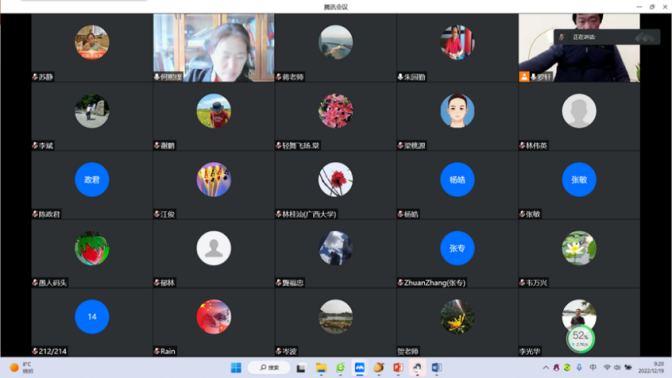
Task: Open the Tencent Meeting icon in the taskbar
Action: pyautogui.click(x=359, y=367)
